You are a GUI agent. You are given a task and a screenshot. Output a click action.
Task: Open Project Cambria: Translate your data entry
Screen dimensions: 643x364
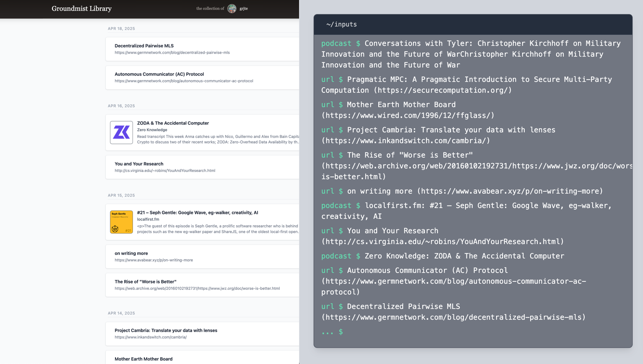click(166, 330)
